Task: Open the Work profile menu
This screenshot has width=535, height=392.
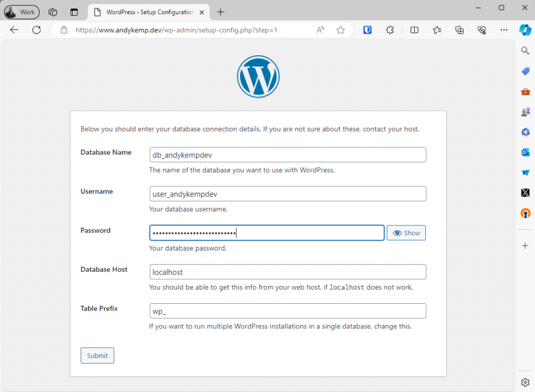Action: (21, 12)
